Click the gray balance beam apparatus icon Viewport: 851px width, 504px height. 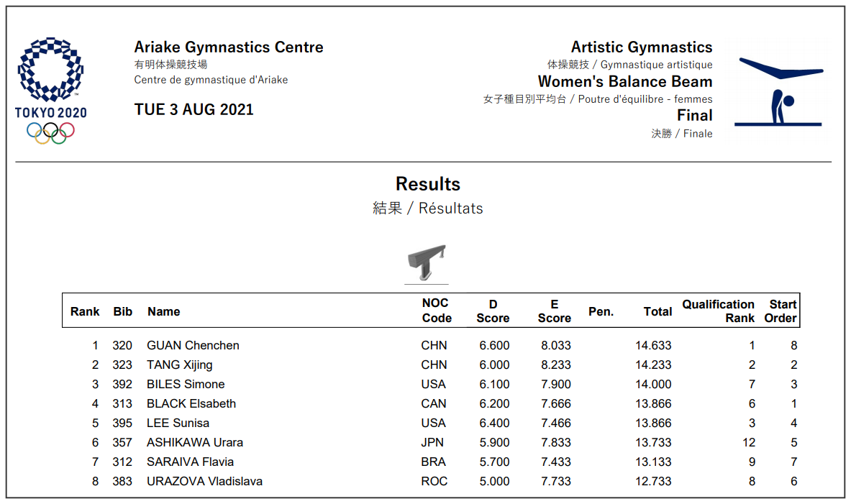click(427, 263)
